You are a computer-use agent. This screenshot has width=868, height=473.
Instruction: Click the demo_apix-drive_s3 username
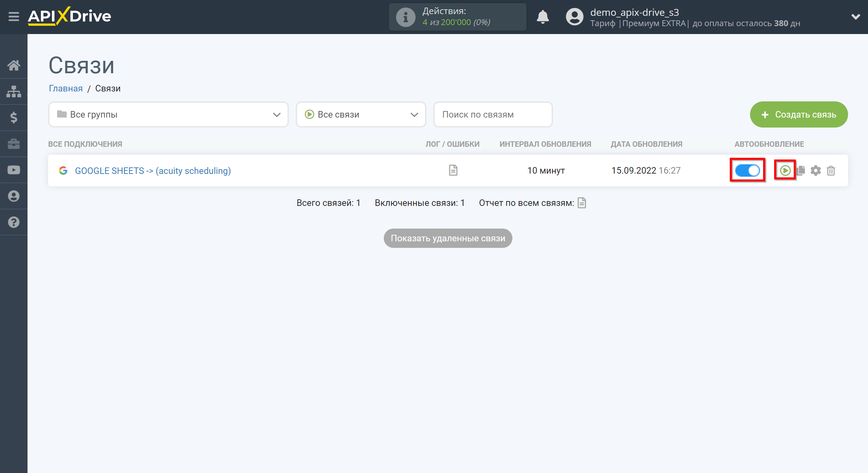(x=634, y=12)
